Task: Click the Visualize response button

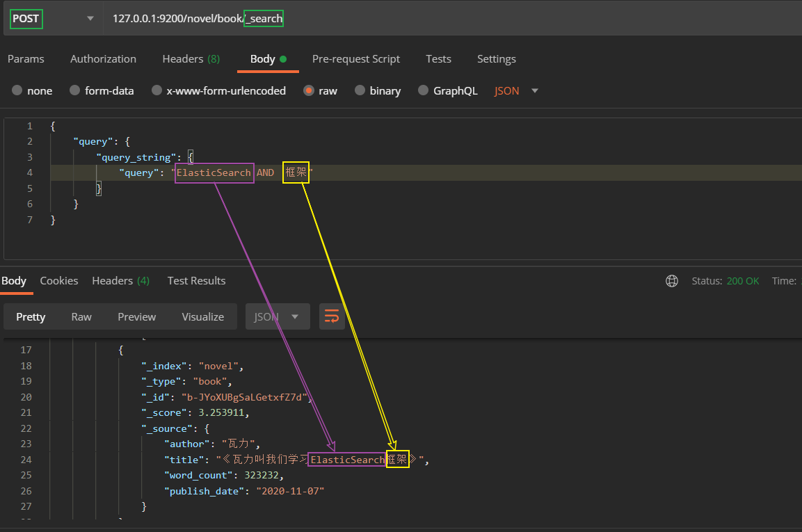Action: click(202, 316)
